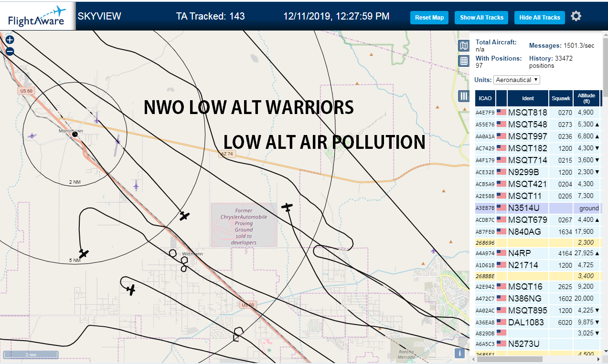608x364 pixels.
Task: Sort the table by ICAO column
Action: pyautogui.click(x=485, y=98)
